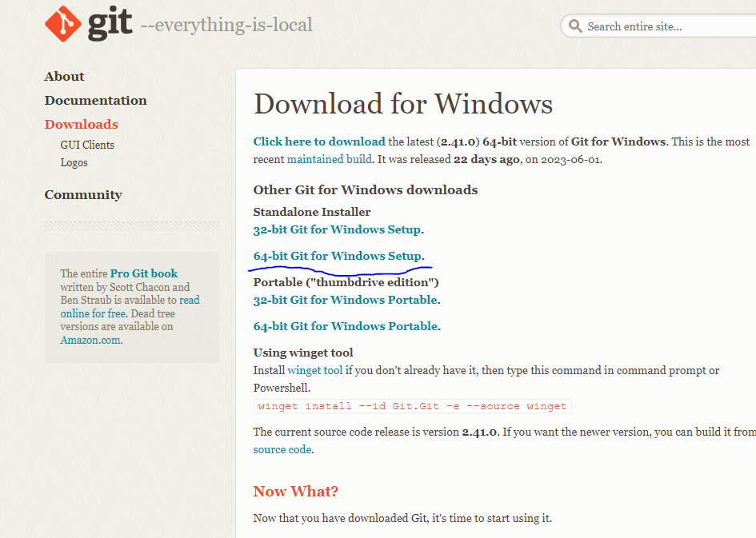Screen dimensions: 756x538
Task: Open the About section
Action: (64, 76)
